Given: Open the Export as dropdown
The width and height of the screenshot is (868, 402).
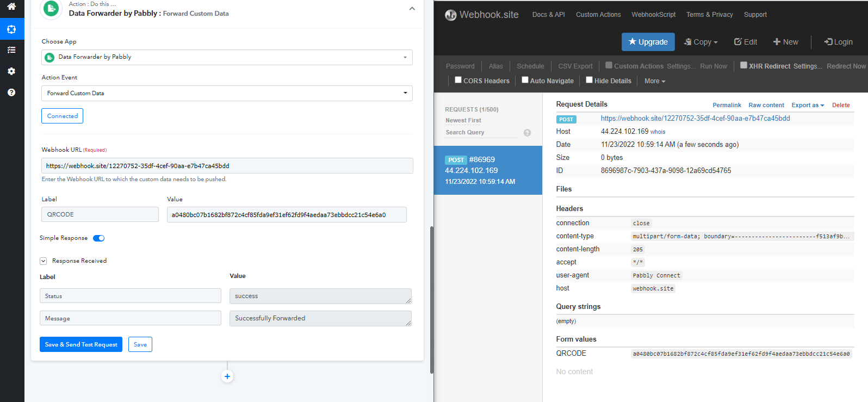Looking at the screenshot, I should point(808,106).
